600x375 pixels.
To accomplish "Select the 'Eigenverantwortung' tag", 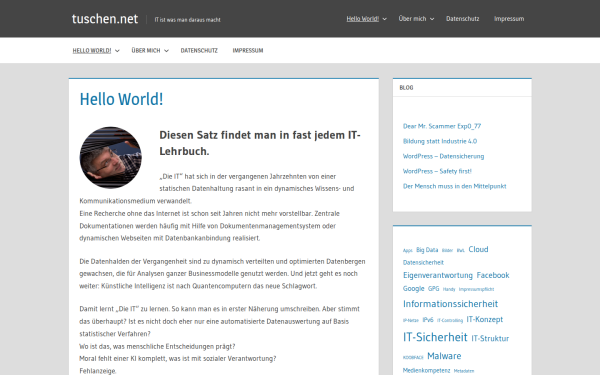I will point(438,276).
